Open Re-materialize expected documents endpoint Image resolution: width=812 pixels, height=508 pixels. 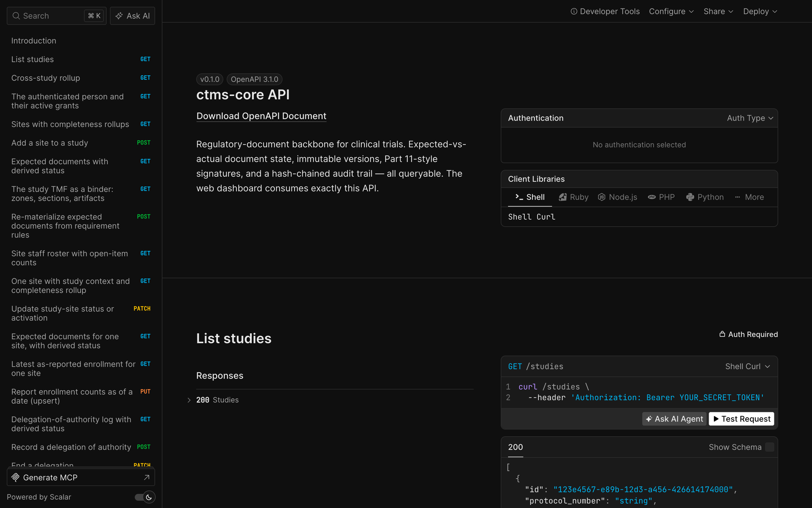(x=81, y=226)
